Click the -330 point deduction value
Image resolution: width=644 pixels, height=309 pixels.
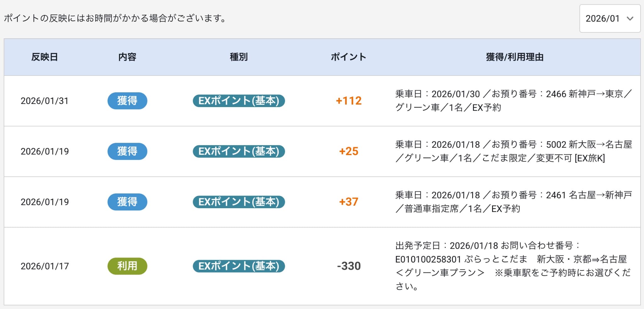tap(348, 266)
